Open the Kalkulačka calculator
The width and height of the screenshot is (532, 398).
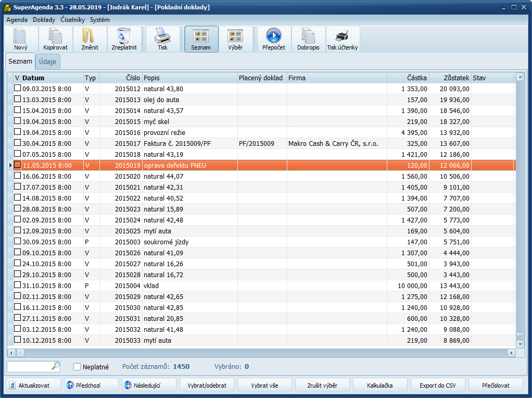point(380,385)
